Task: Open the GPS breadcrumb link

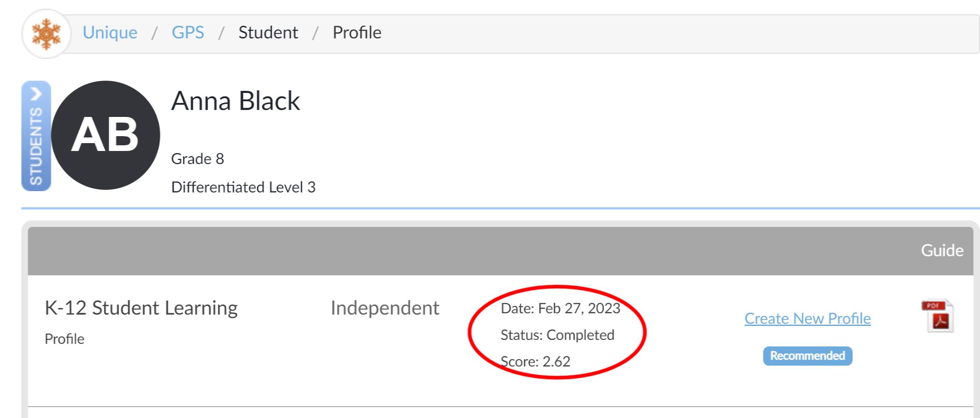Action: tap(188, 32)
